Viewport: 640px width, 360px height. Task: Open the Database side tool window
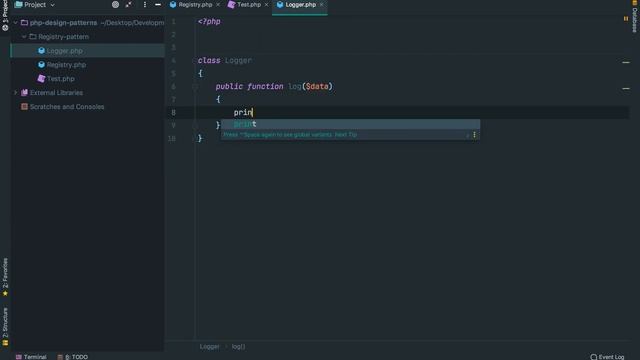(x=635, y=16)
